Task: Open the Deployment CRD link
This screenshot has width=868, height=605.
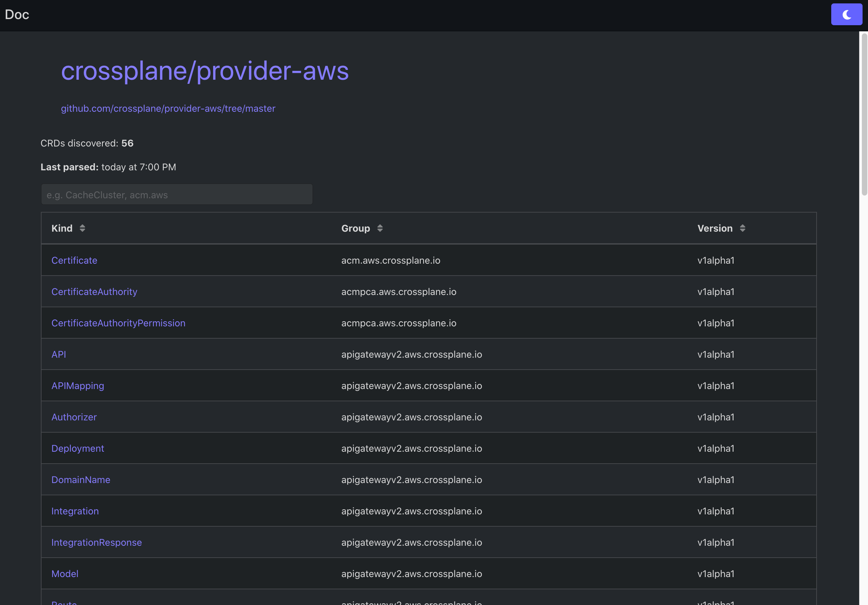Action: click(78, 448)
